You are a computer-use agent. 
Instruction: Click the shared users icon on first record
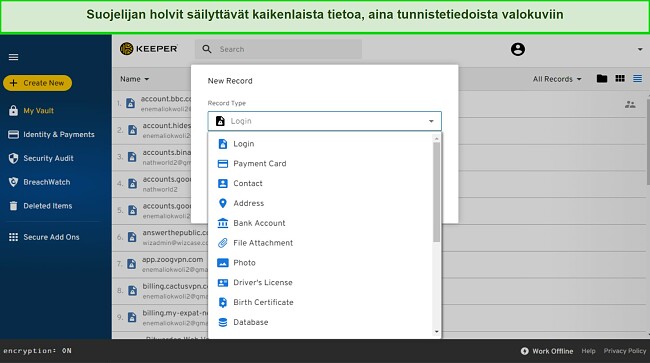click(630, 104)
